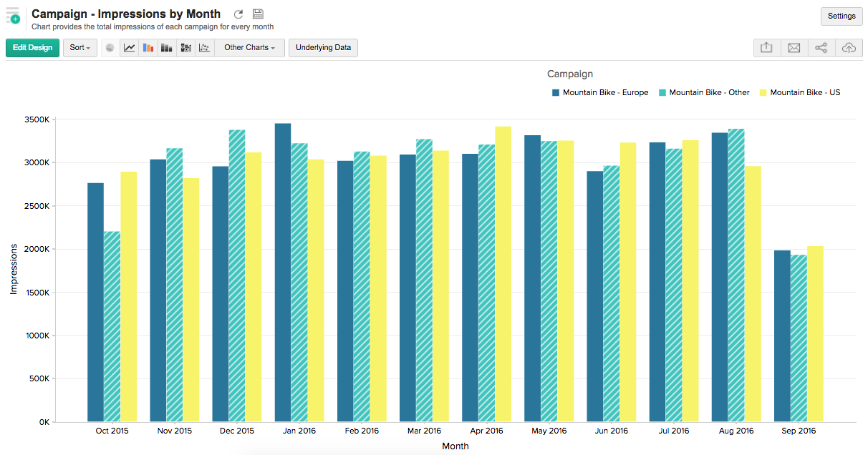Click the share icon
The image size is (868, 455).
coord(821,48)
